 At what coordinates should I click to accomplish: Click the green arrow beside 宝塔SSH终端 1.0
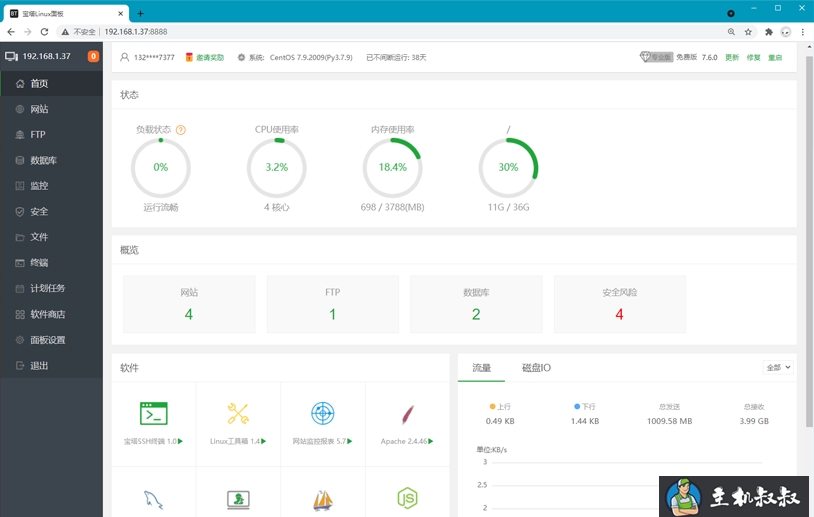(180, 441)
